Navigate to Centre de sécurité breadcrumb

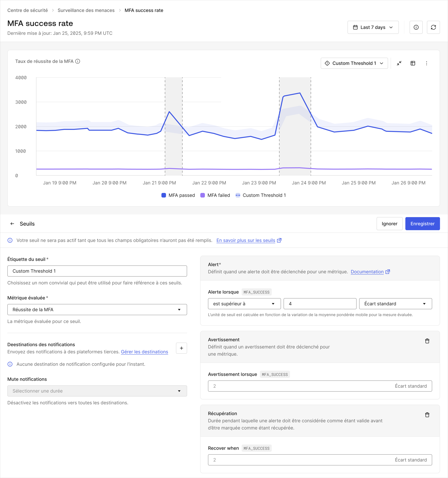click(x=27, y=10)
